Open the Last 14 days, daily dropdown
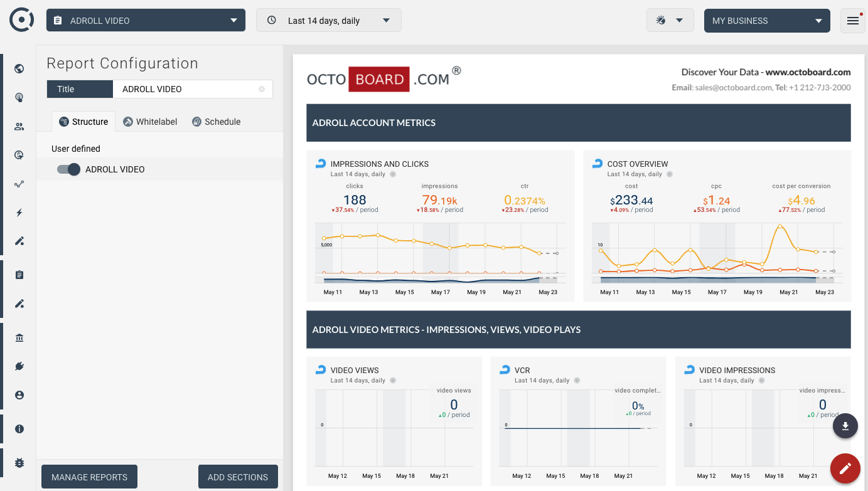868x491 pixels. tap(329, 20)
